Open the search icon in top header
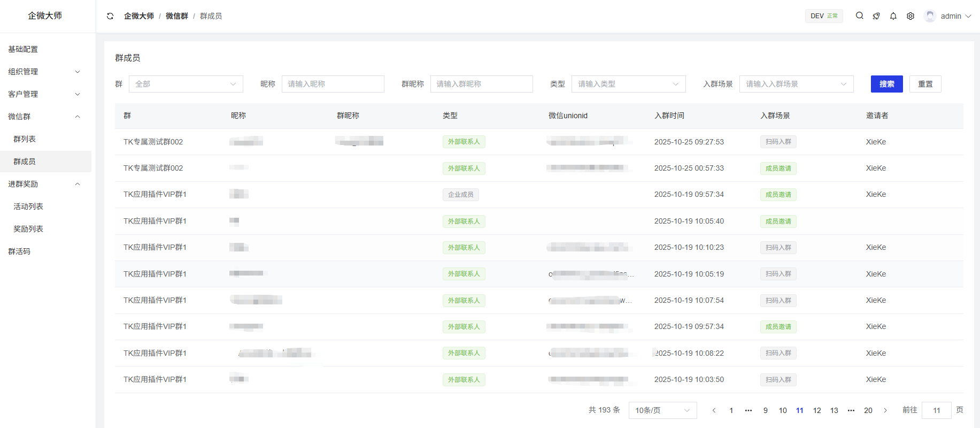 (859, 16)
